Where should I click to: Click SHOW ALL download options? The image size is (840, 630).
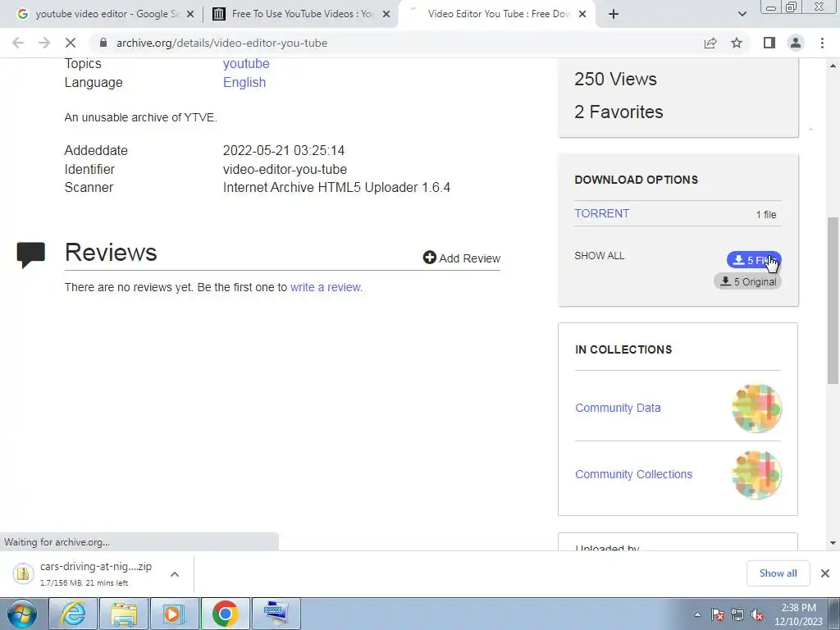click(x=600, y=256)
